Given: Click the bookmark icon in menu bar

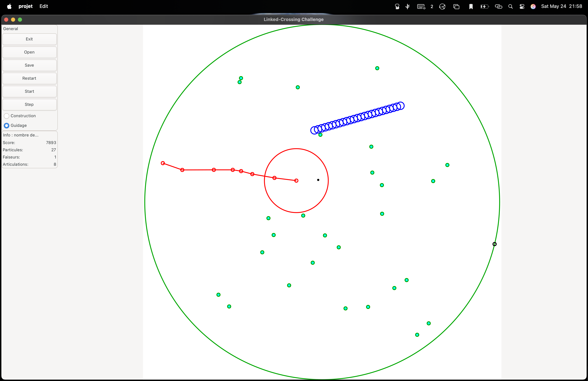Looking at the screenshot, I should [x=471, y=6].
